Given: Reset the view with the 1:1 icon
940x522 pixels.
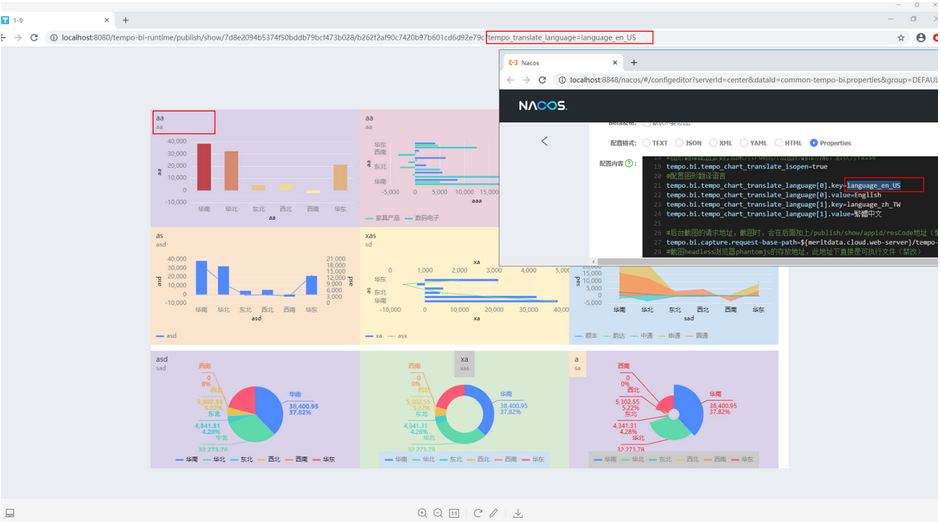Looking at the screenshot, I should coord(454,513).
